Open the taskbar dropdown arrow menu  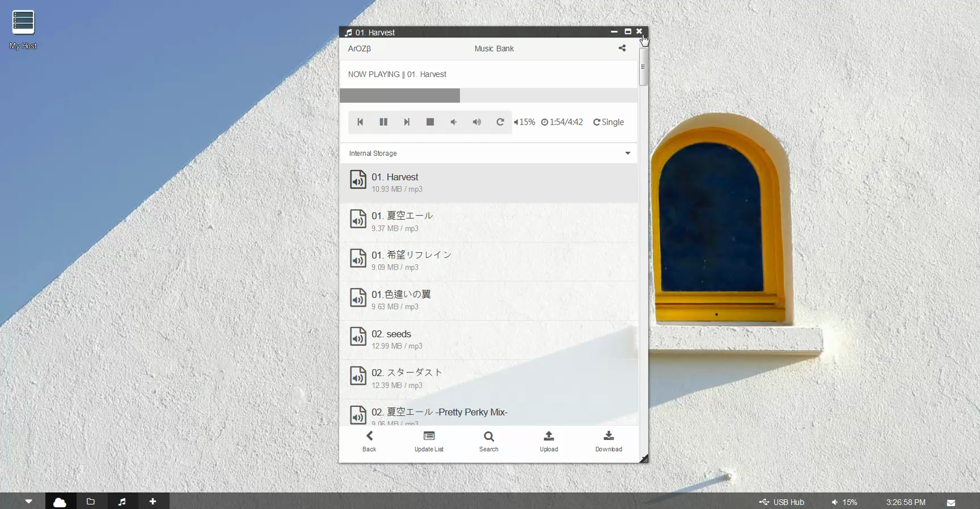point(28,502)
